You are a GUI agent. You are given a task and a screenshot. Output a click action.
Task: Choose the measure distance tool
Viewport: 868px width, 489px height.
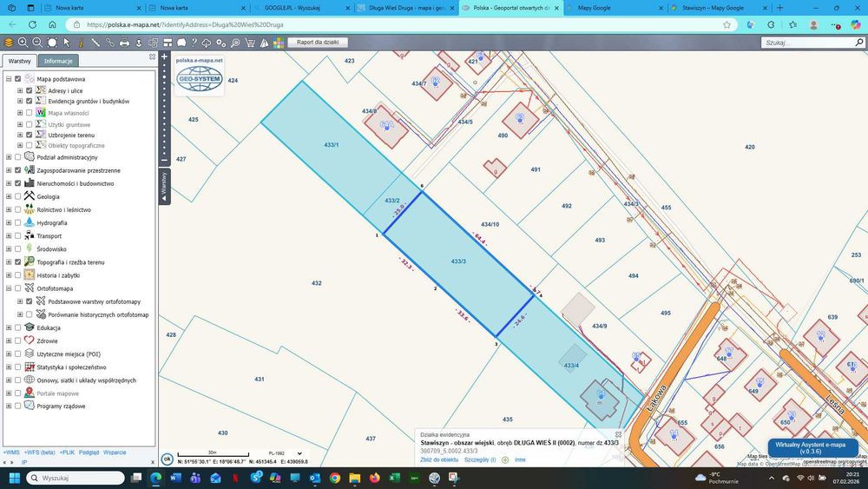95,43
